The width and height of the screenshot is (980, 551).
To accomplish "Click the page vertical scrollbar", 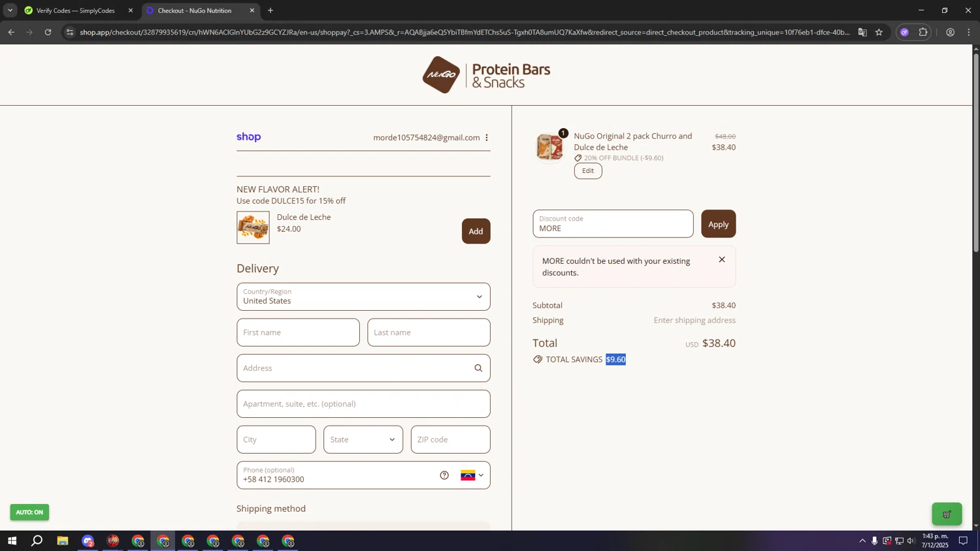I will (976, 153).
